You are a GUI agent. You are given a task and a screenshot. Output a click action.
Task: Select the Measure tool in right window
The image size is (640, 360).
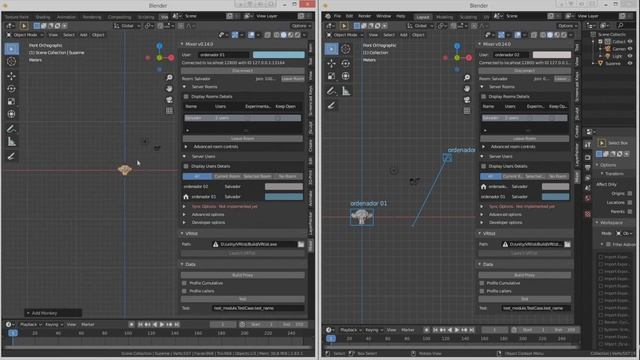pos(346,91)
